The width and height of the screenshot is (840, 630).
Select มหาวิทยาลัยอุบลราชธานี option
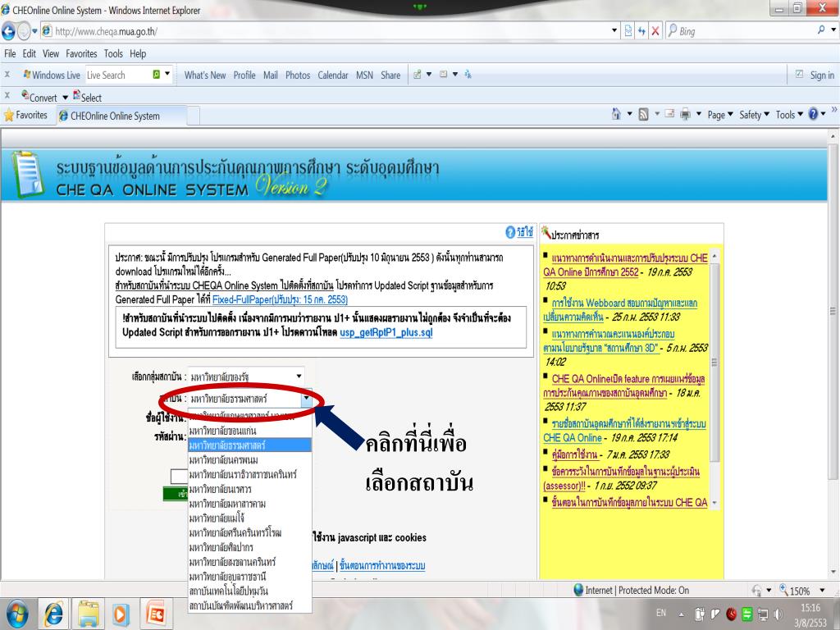tap(249, 577)
